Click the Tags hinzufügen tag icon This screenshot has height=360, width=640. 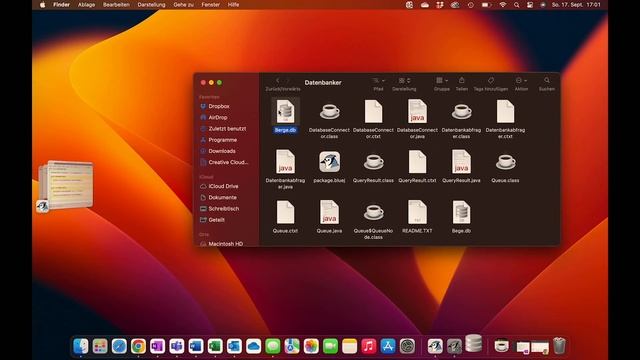491,80
